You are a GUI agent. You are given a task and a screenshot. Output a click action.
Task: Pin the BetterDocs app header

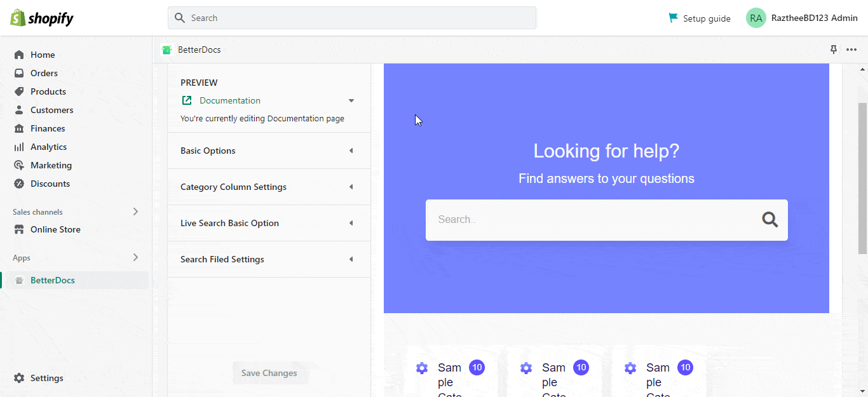coord(834,50)
